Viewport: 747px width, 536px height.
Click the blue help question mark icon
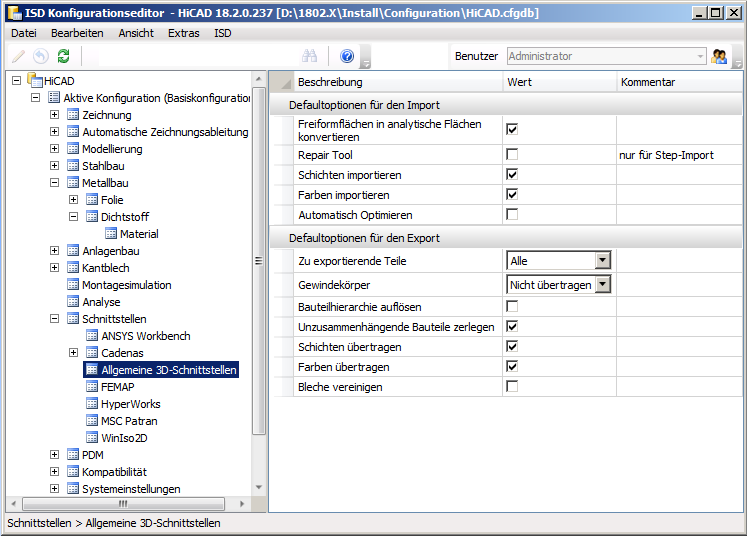(x=347, y=57)
